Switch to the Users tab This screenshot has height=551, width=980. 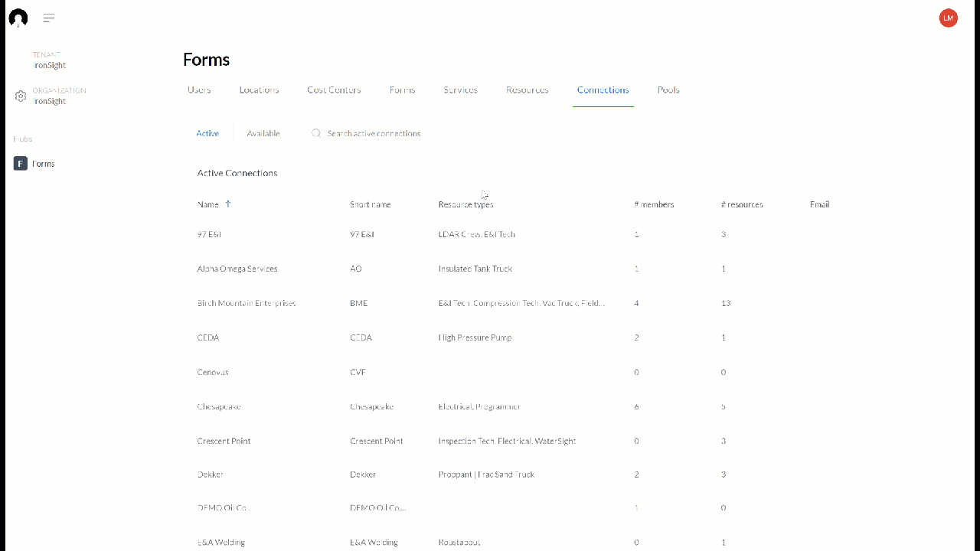199,90
